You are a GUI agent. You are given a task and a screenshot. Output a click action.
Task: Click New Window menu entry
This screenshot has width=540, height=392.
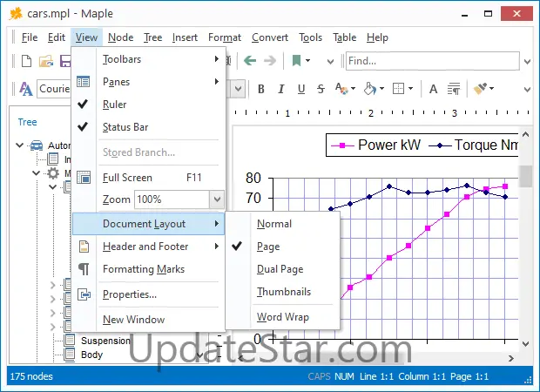pyautogui.click(x=149, y=320)
